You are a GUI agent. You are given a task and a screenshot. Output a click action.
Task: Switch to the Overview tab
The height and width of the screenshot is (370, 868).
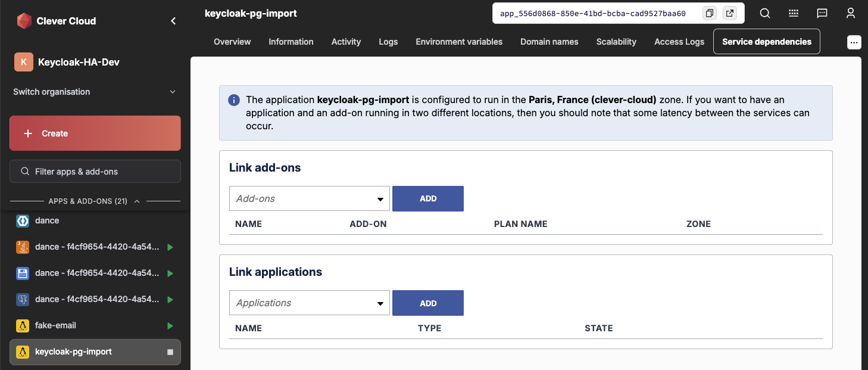232,42
